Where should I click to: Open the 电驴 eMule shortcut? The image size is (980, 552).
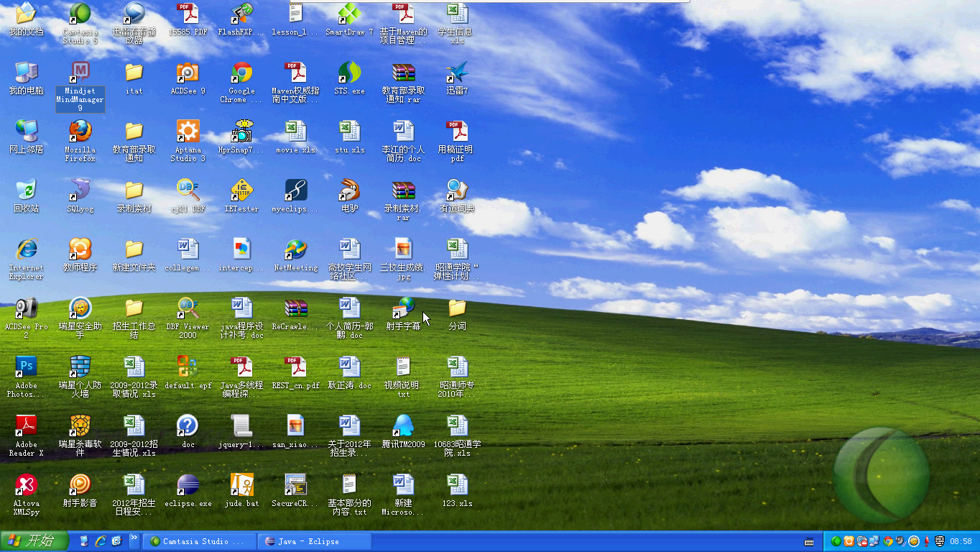(349, 190)
